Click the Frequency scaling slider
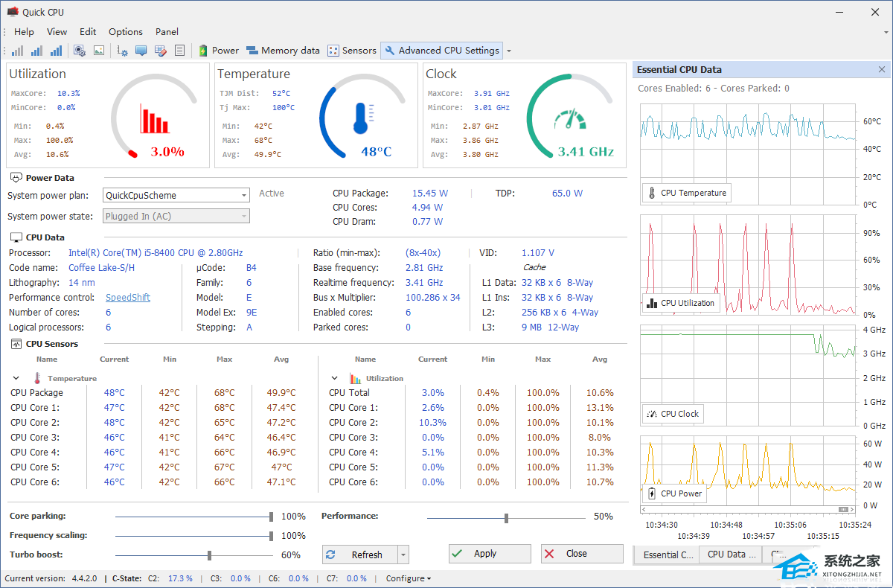This screenshot has width=893, height=588. click(x=194, y=536)
